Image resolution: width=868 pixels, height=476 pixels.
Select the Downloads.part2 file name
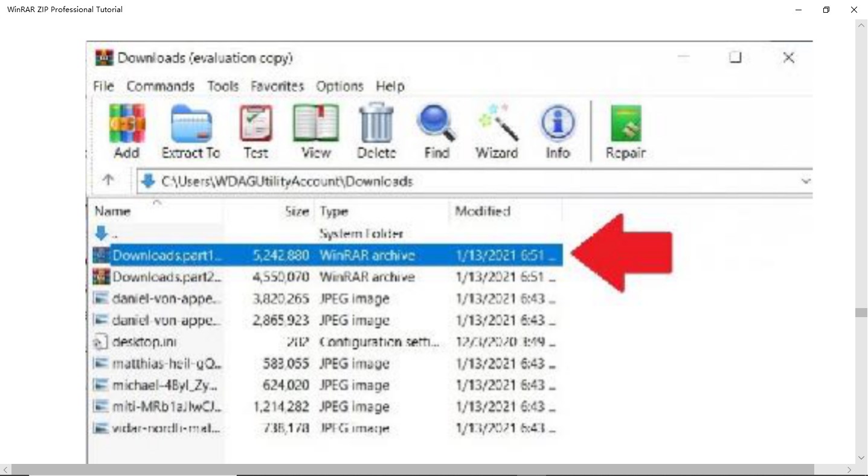(x=167, y=277)
